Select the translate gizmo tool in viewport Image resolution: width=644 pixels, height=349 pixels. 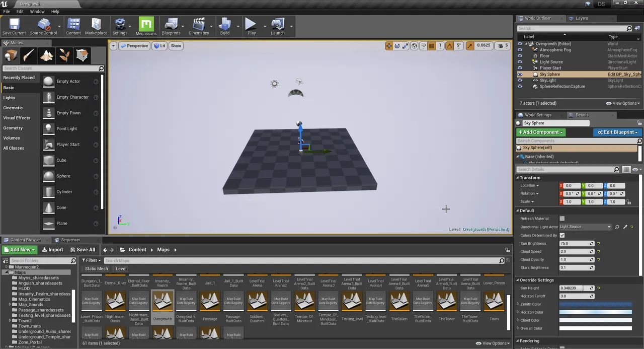(389, 46)
